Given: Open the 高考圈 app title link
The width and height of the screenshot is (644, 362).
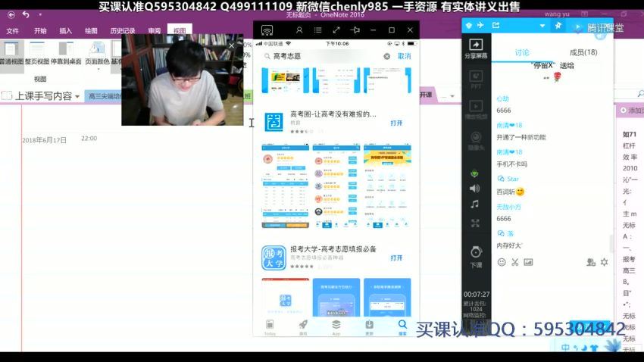Looking at the screenshot, I should pyautogui.click(x=333, y=114).
